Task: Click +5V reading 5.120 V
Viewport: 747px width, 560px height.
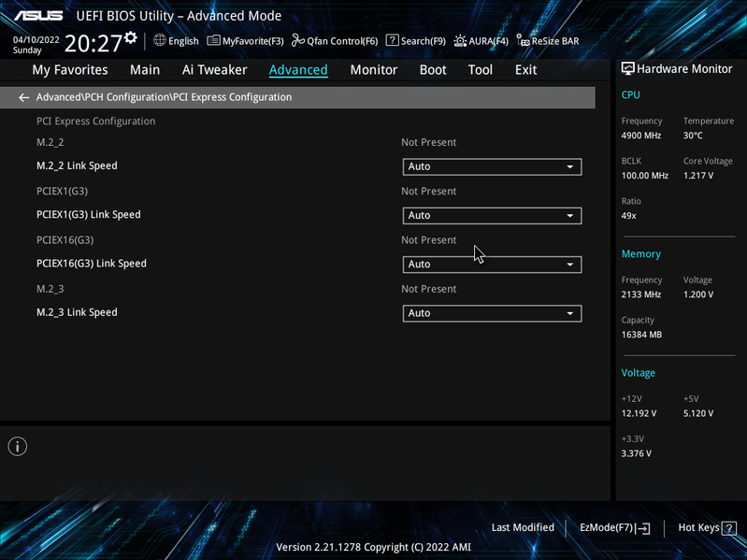Action: tap(698, 414)
